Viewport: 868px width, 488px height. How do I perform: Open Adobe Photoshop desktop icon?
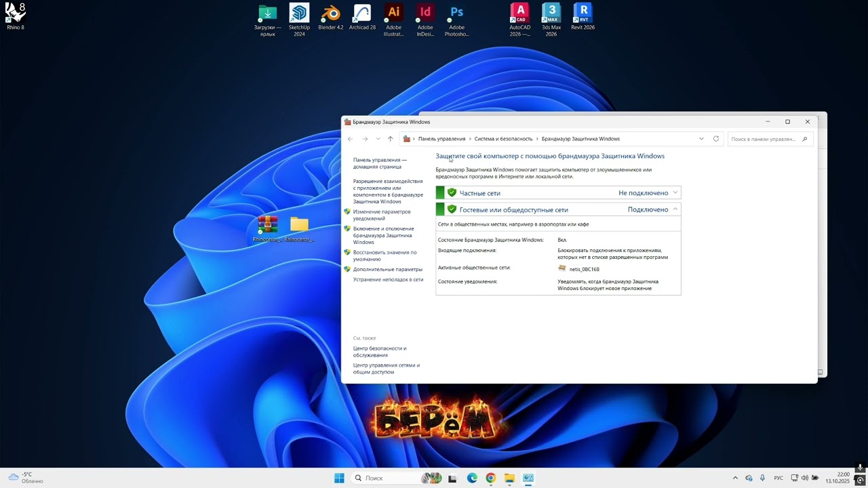(457, 20)
